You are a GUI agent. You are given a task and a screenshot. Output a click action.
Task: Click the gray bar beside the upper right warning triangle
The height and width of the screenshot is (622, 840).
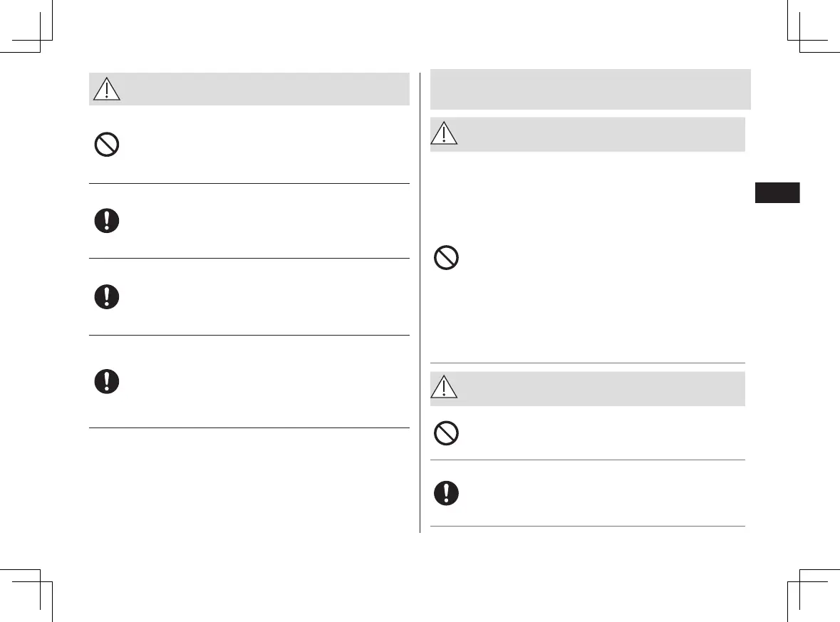click(x=598, y=134)
